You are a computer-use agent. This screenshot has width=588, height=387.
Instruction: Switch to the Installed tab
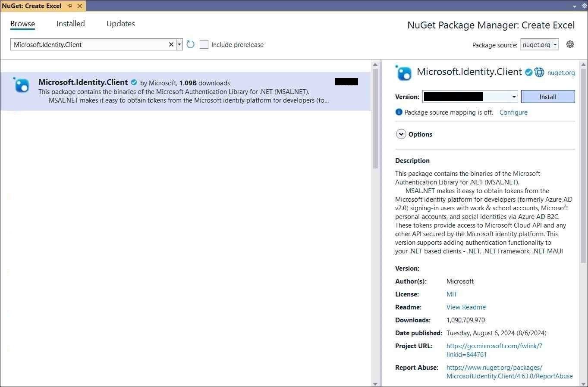71,24
